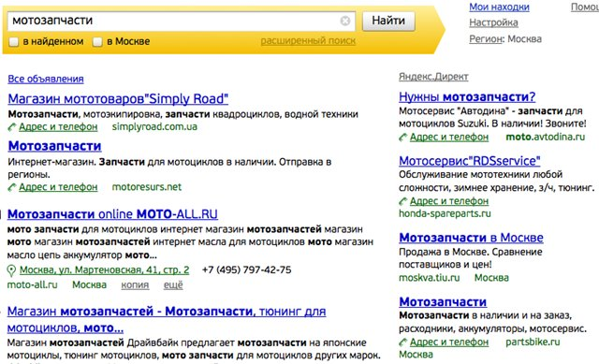View cached "копия" of moto-all.ru

point(135,285)
